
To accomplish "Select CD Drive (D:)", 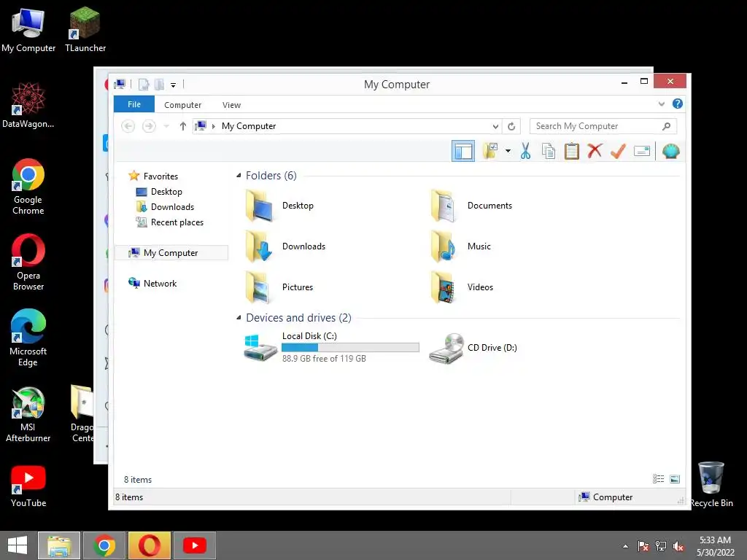I will [x=473, y=348].
